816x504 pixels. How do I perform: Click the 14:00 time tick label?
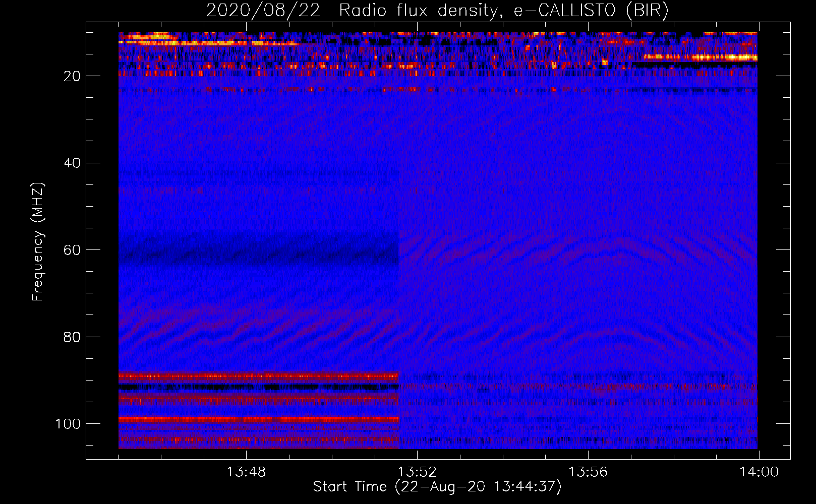pos(759,472)
